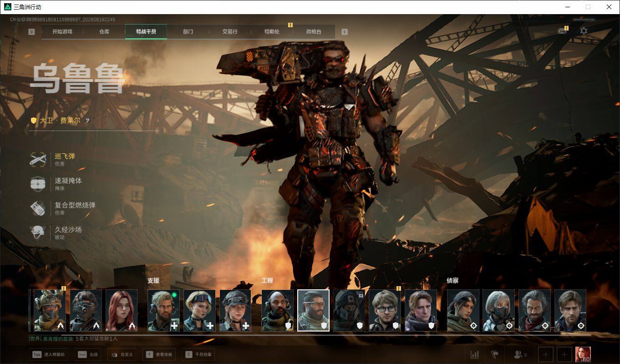Click the 出战 deploy button
The height and width of the screenshot is (364, 620).
tap(87, 354)
